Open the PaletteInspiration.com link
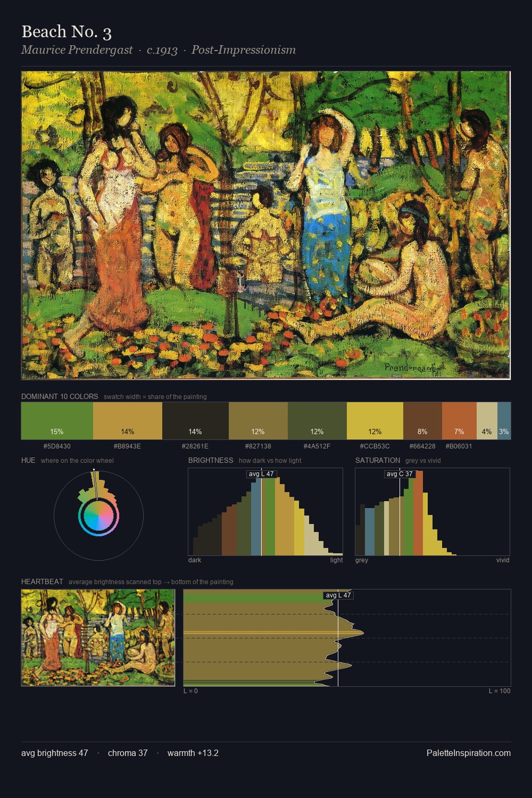Screen dimensions: 532x798 pos(469,753)
